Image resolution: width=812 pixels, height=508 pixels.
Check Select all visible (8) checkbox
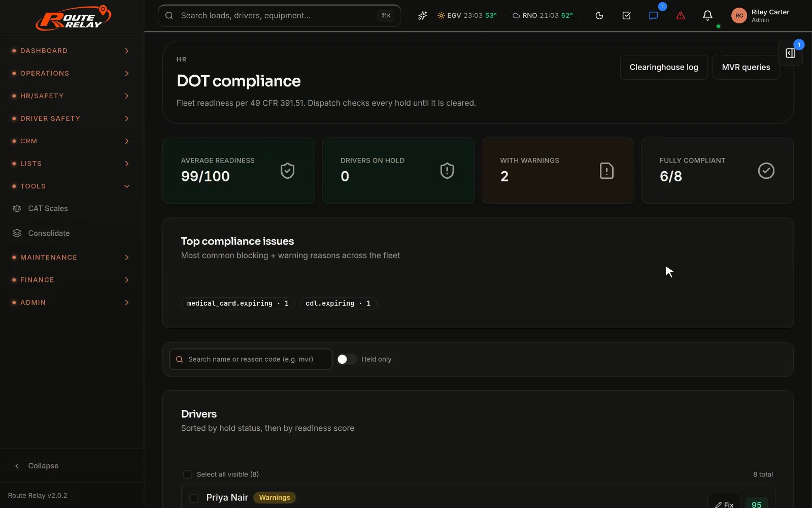[188, 474]
